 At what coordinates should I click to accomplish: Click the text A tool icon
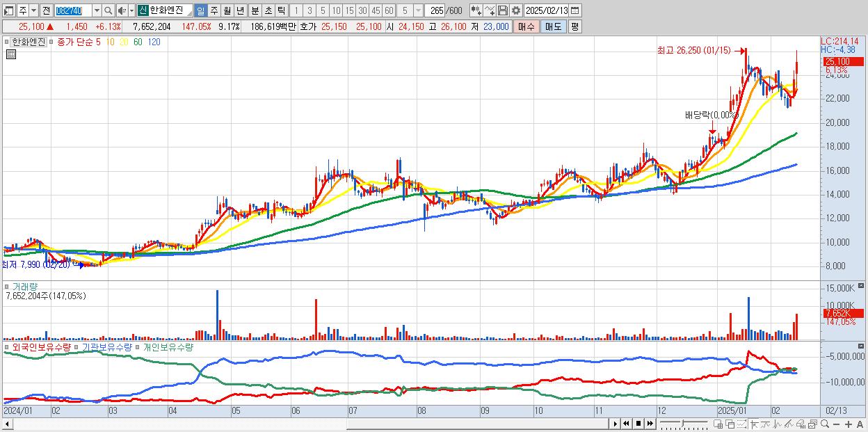pyautogui.click(x=860, y=424)
